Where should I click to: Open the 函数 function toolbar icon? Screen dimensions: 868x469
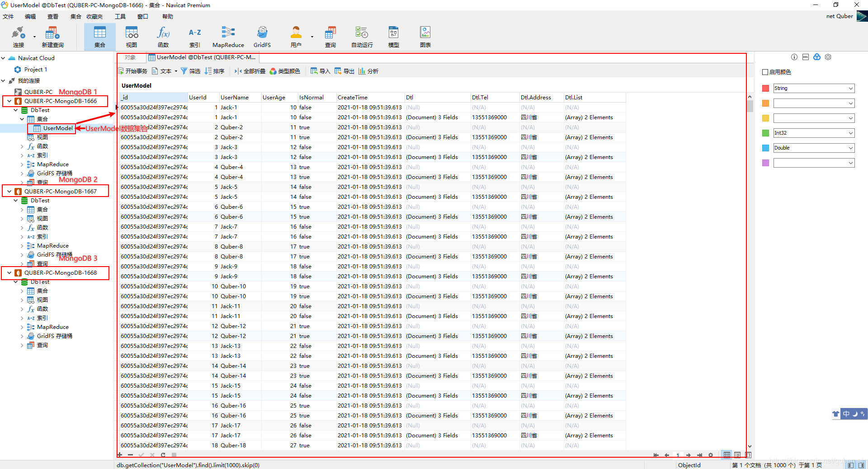163,37
